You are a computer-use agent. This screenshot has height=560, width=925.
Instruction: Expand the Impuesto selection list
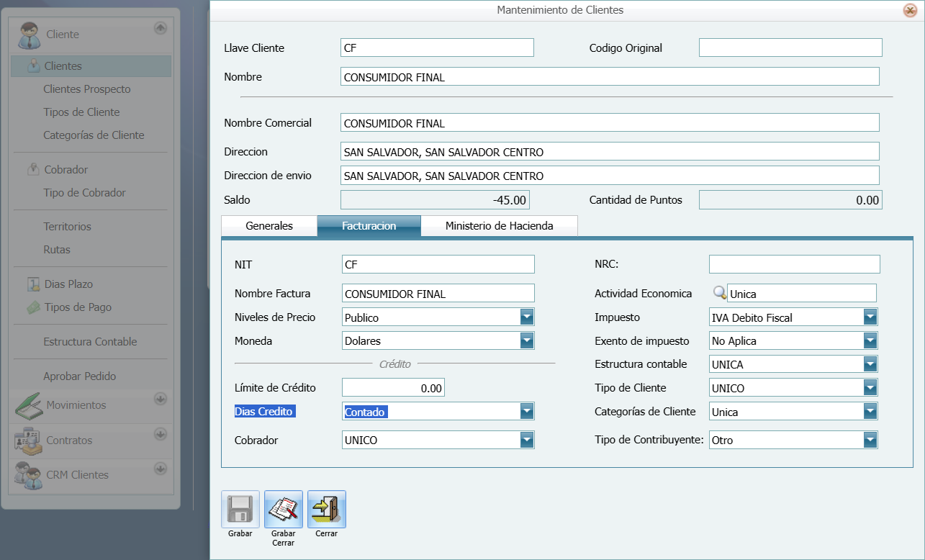click(870, 317)
